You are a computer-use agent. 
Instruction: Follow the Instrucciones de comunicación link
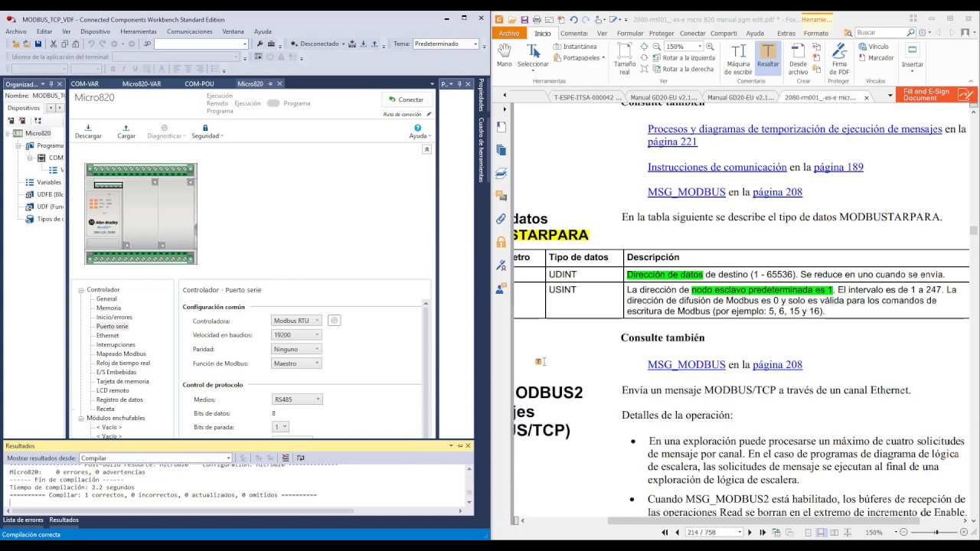(x=717, y=167)
